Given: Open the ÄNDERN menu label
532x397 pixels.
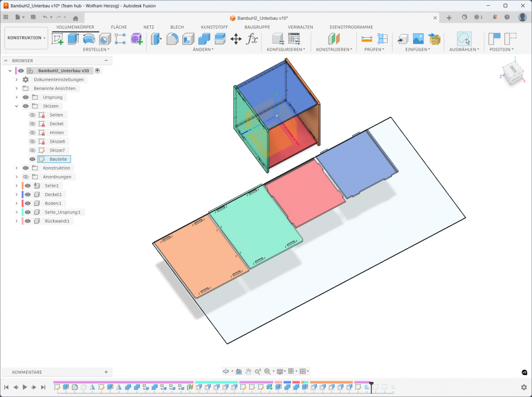Looking at the screenshot, I should (x=204, y=50).
